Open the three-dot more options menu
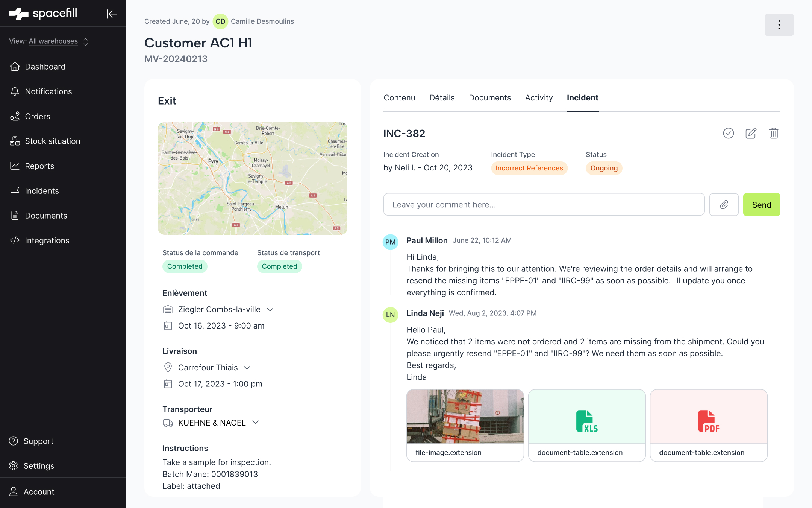Image resolution: width=812 pixels, height=508 pixels. 779,25
